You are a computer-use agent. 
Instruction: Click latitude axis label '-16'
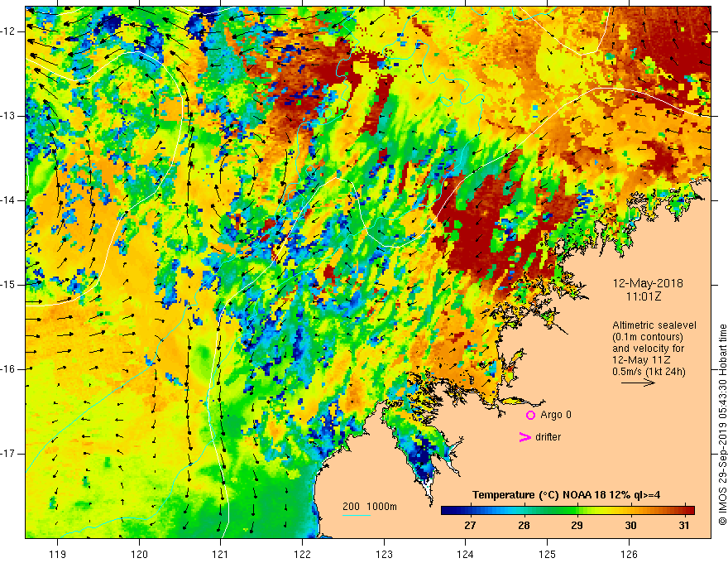(x=9, y=369)
